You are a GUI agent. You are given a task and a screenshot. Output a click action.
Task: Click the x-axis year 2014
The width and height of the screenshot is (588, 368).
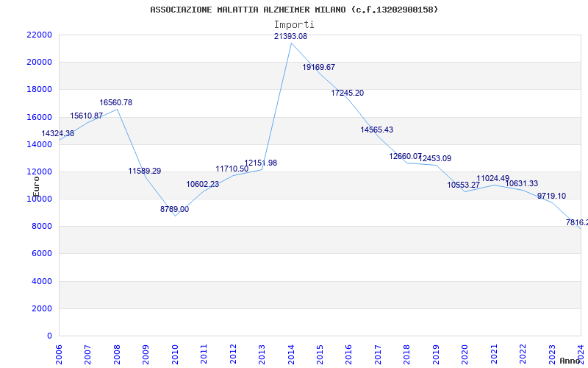coord(291,353)
